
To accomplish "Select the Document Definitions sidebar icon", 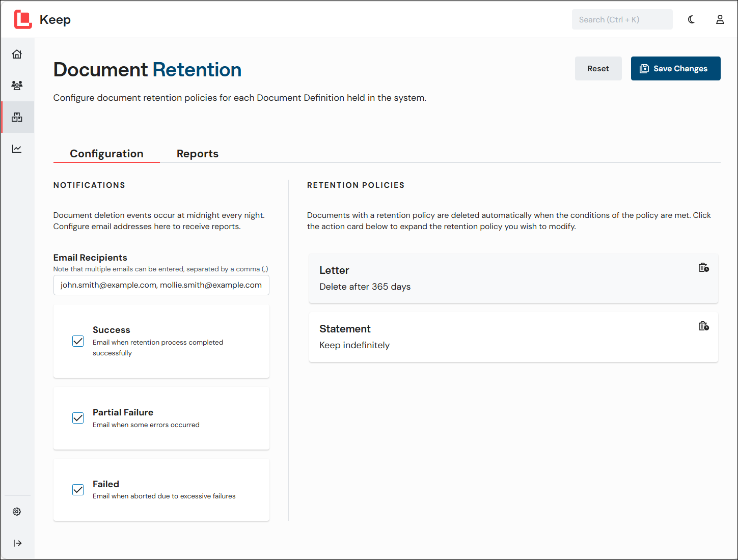I will [x=17, y=117].
